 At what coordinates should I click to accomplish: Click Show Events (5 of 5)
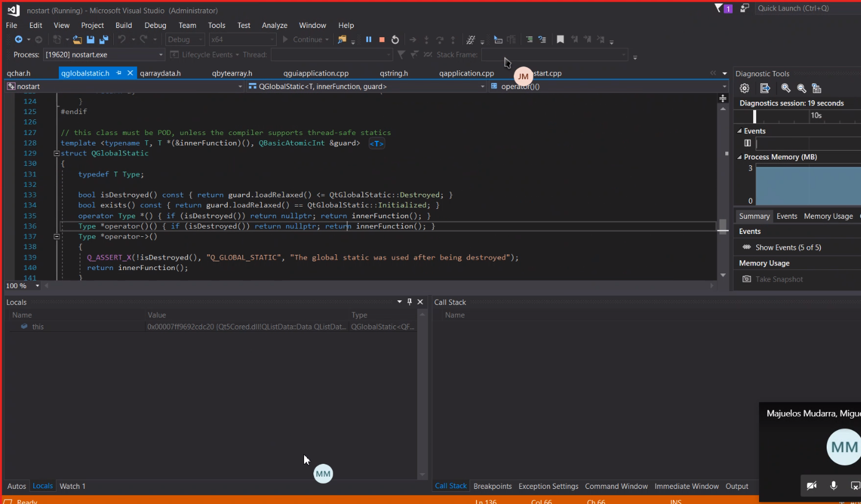788,247
